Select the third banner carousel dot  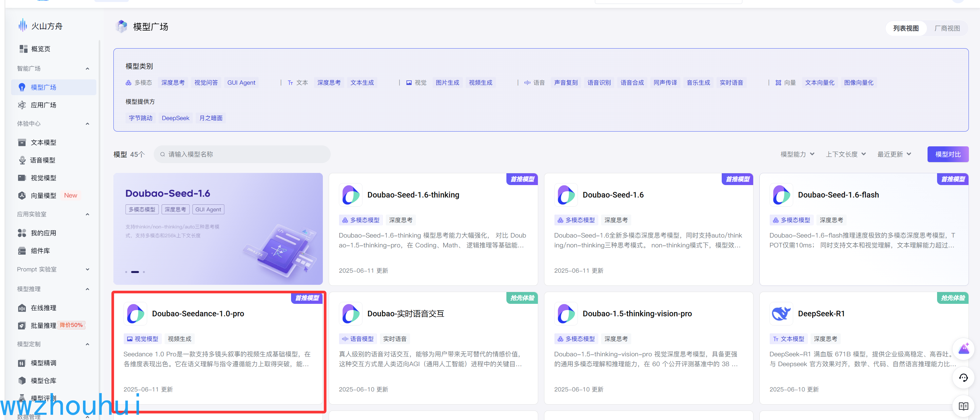pyautogui.click(x=144, y=272)
